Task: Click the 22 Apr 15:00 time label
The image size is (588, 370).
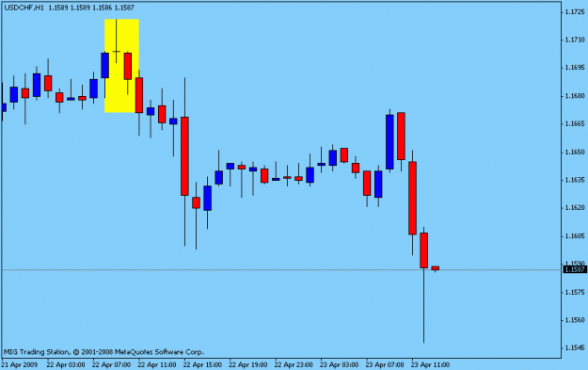Action: [x=203, y=364]
